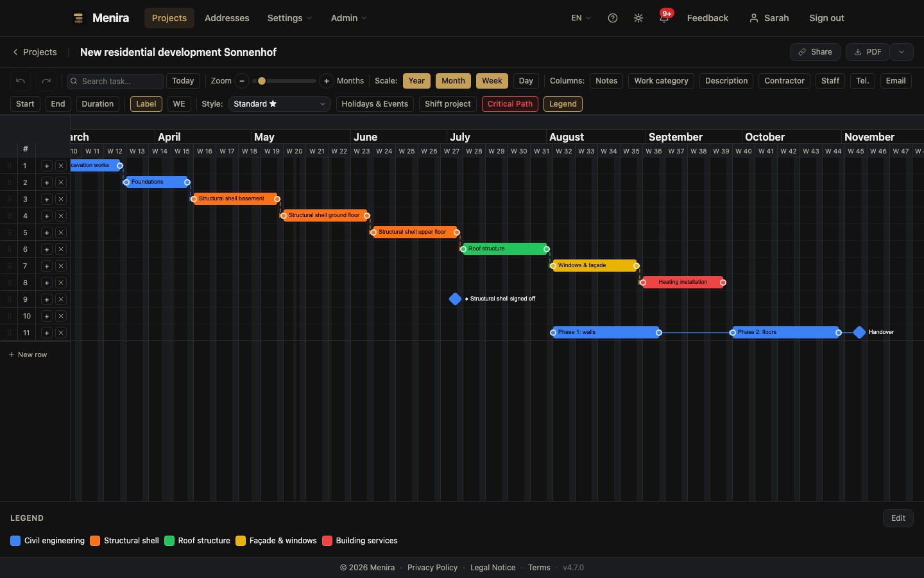
Task: Go to the Projects tab
Action: 169,18
